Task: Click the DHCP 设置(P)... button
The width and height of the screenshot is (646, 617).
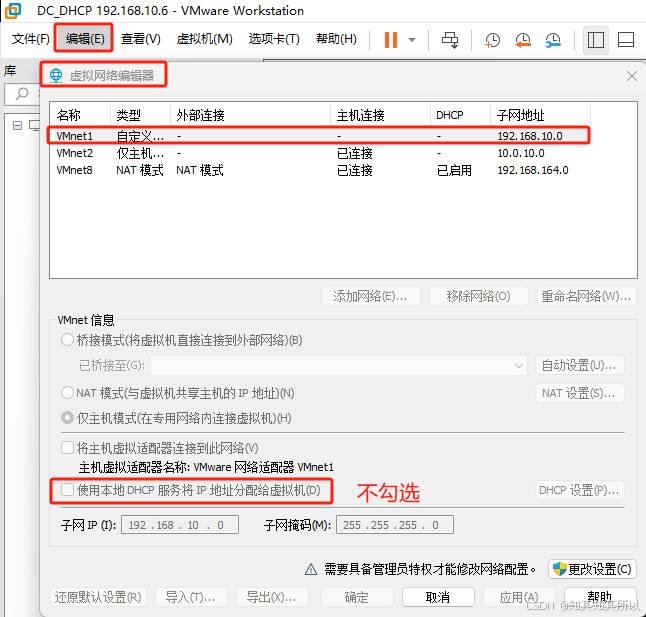Action: (579, 490)
